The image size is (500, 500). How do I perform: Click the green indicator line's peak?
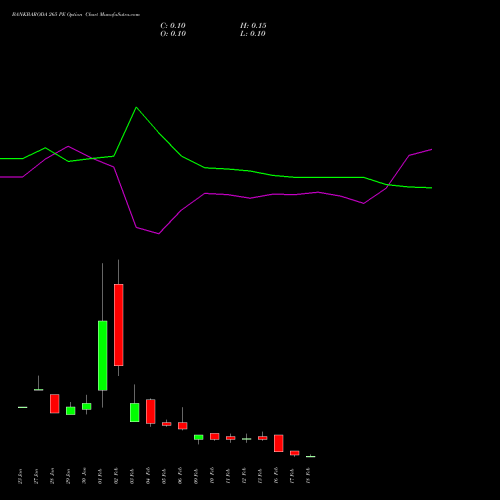136,107
